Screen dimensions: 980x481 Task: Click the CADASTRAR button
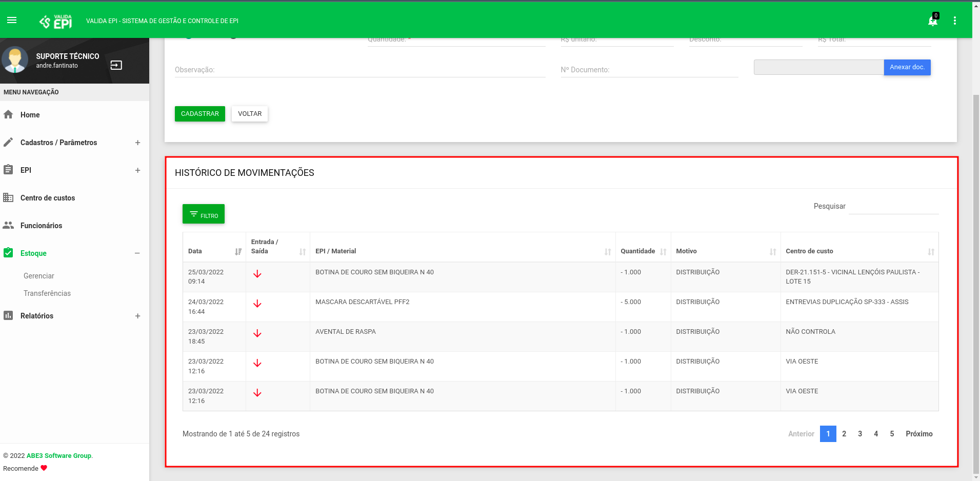pos(200,114)
